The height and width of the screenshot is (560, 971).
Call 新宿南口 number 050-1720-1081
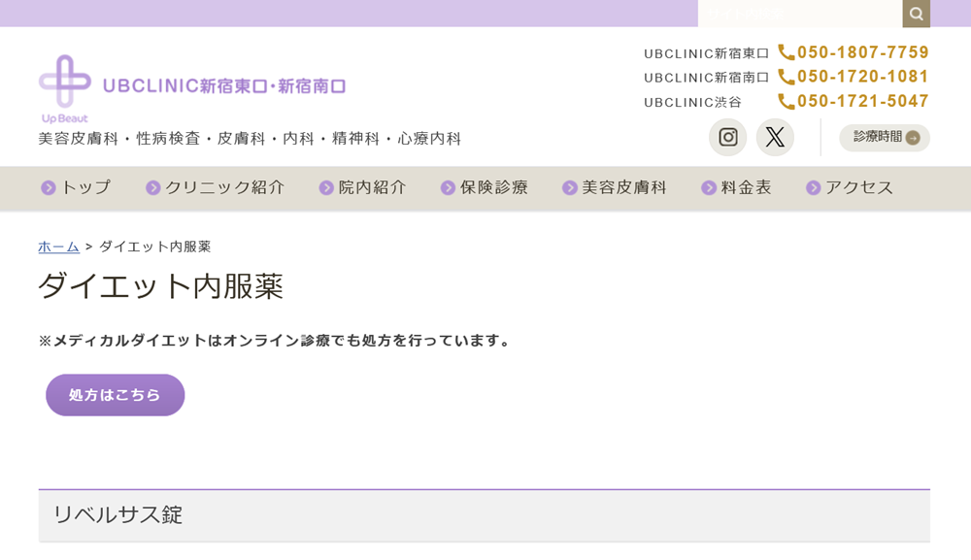(x=854, y=77)
